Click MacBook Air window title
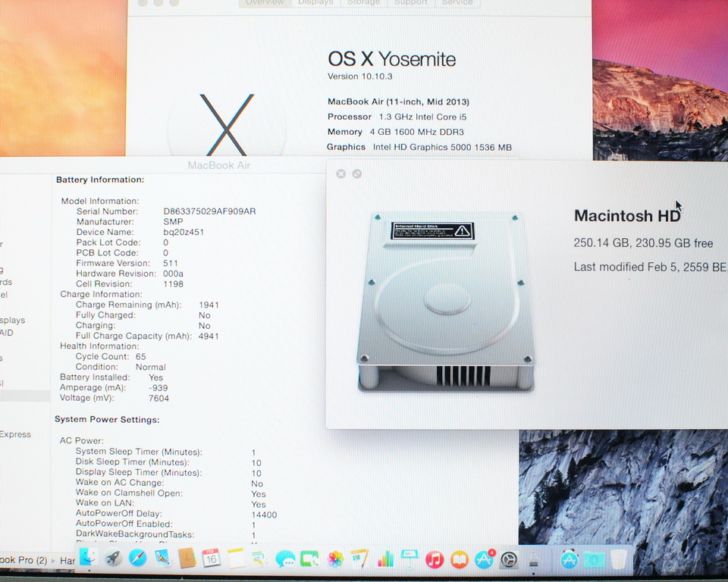This screenshot has width=728, height=582. 219,165
